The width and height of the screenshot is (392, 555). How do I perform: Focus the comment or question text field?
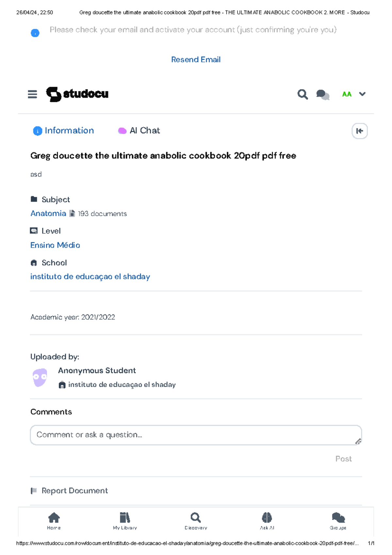(196, 435)
